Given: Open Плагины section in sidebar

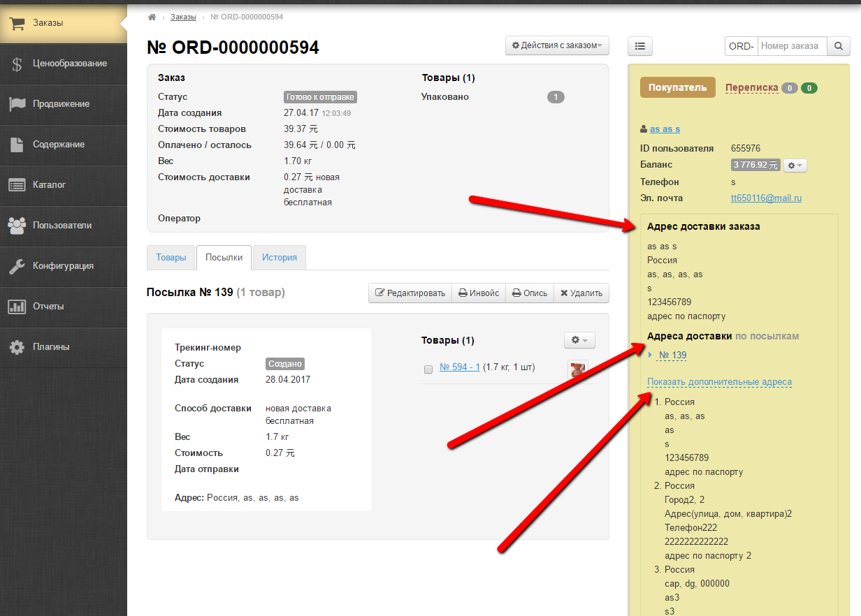Looking at the screenshot, I should (x=63, y=347).
